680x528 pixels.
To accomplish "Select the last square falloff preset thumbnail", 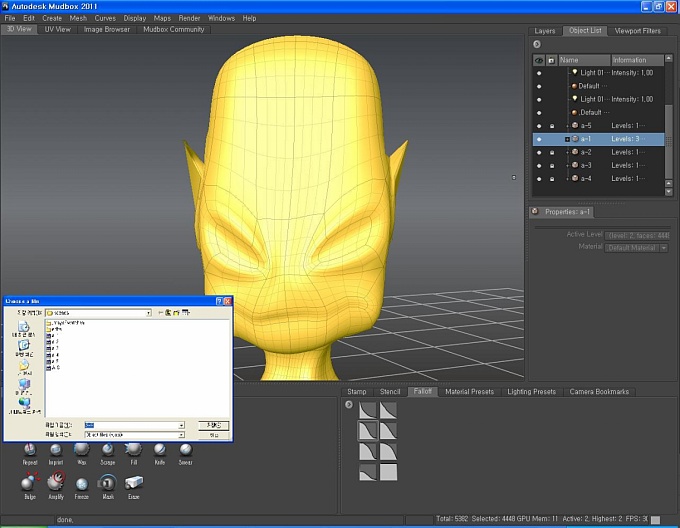I will point(388,471).
